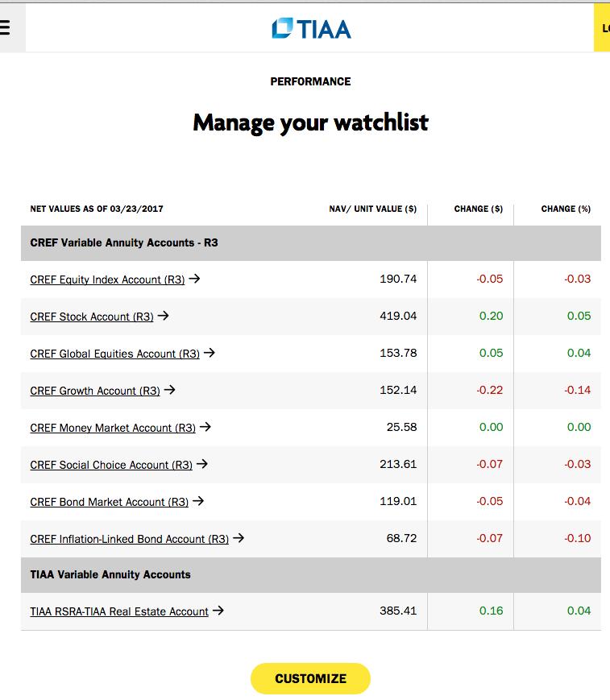Click the Manage your watchlist heading
The height and width of the screenshot is (700, 610).
pos(310,122)
